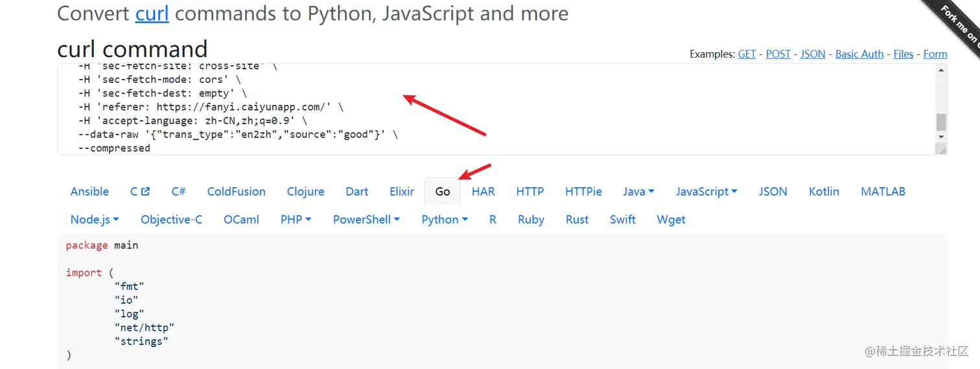Viewport: 980px width, 369px height.
Task: Select the Rust language tab
Action: pos(577,219)
